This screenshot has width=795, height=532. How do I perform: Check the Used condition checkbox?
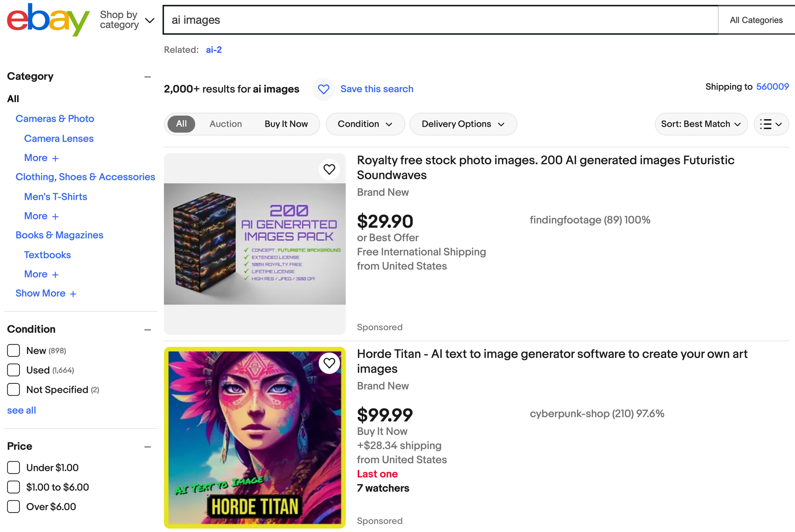tap(14, 370)
